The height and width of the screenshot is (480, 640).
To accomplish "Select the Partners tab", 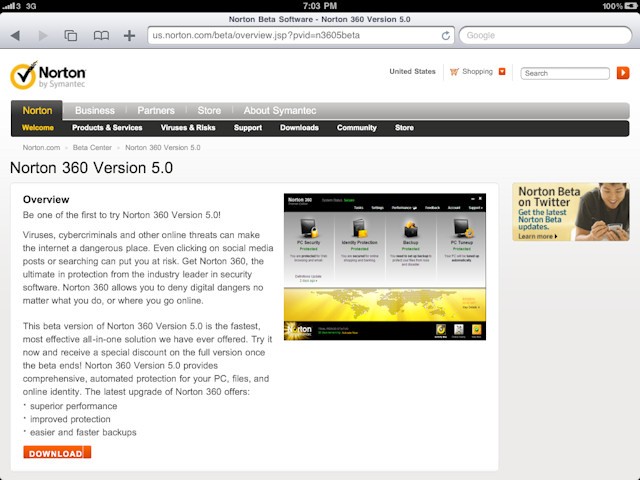I will 156,110.
